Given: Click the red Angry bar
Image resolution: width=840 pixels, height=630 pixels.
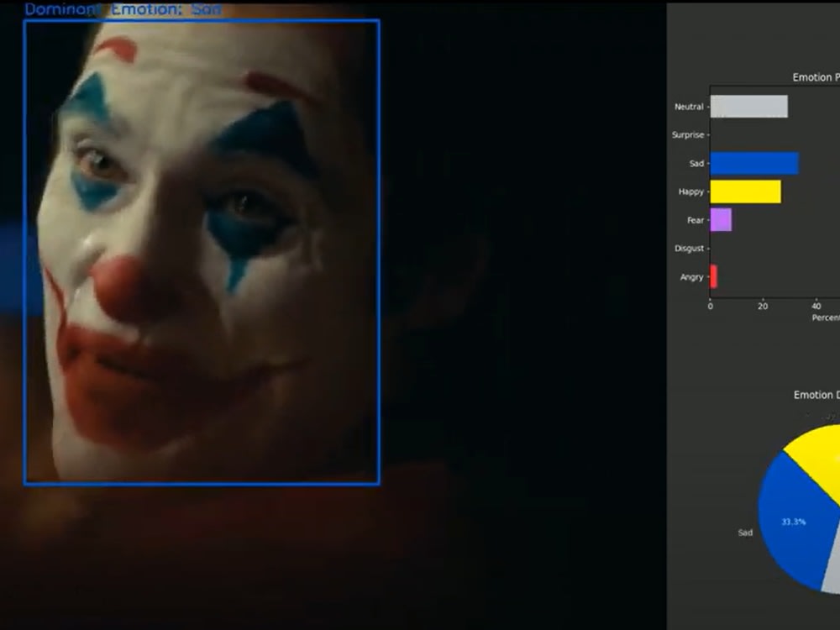Looking at the screenshot, I should (x=713, y=277).
